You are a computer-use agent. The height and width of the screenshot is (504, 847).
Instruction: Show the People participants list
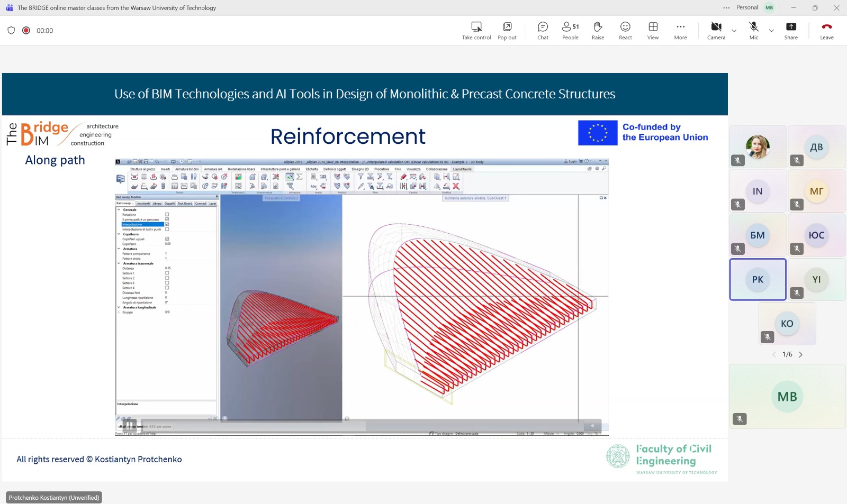[x=570, y=31]
